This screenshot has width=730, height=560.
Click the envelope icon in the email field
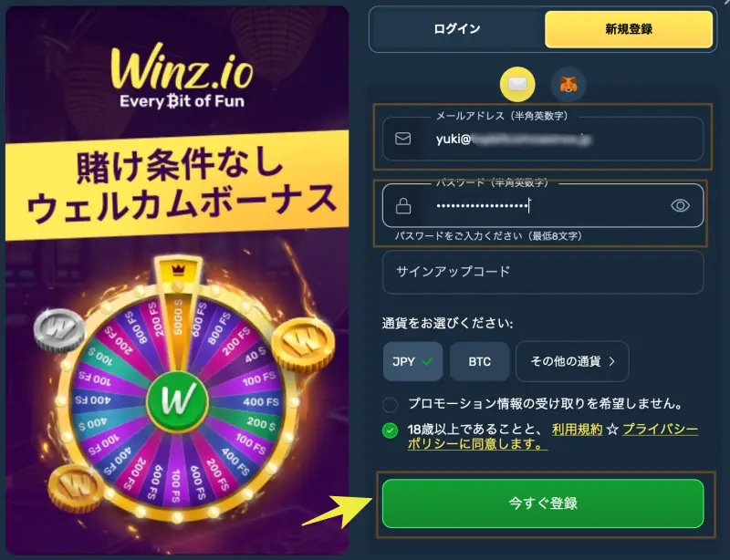click(402, 139)
